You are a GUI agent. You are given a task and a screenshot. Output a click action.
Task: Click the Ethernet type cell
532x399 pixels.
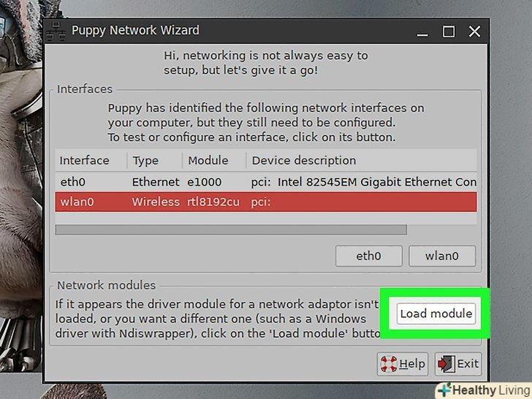[x=156, y=182]
